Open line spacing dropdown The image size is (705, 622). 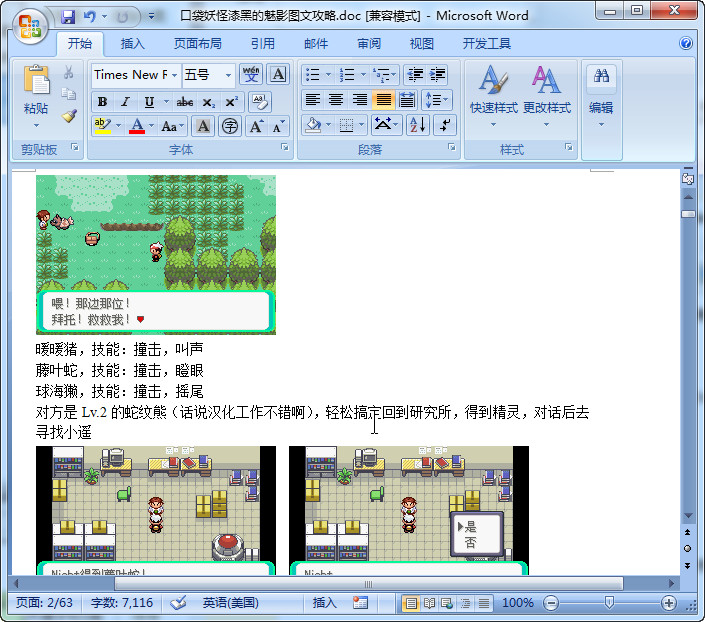tap(437, 99)
